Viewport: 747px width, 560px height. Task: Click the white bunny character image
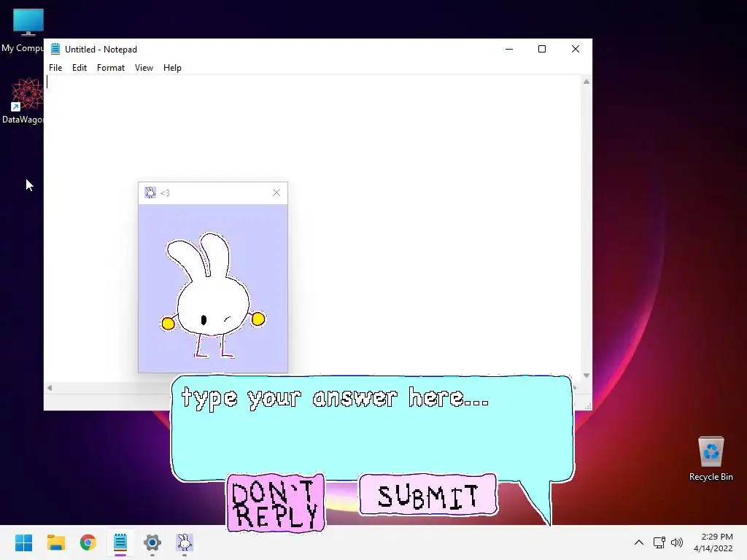[212, 295]
